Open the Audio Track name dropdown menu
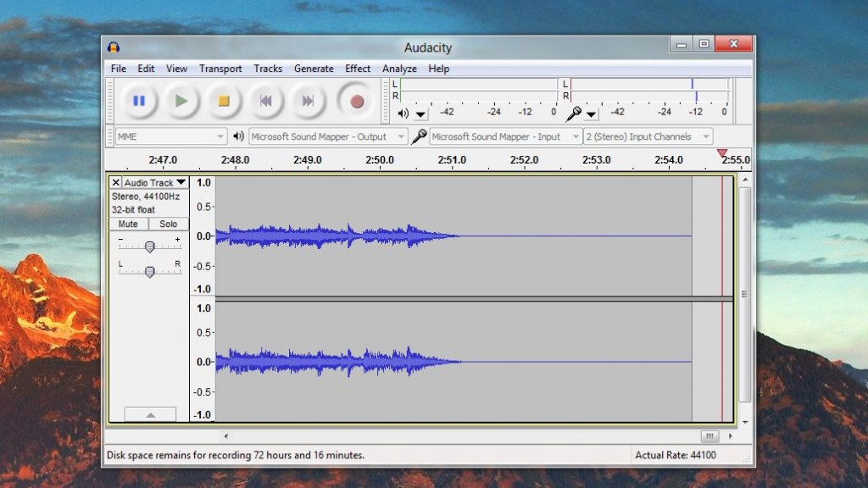The width and height of the screenshot is (868, 488). pos(155,183)
